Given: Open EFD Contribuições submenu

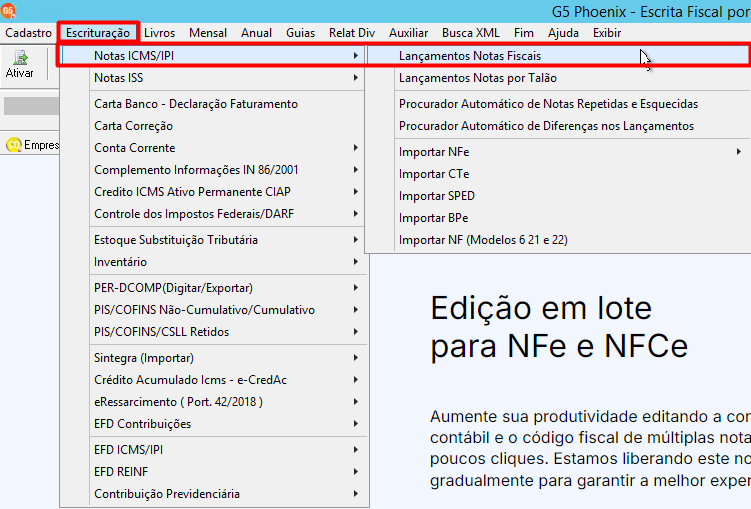Looking at the screenshot, I should click(213, 424).
